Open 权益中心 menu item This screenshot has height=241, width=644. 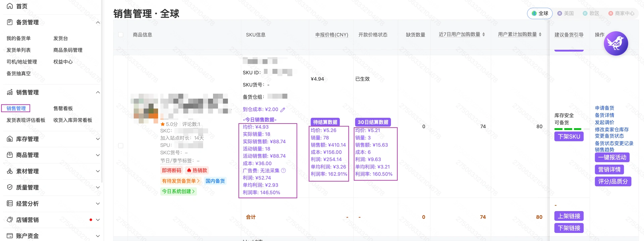(63, 62)
